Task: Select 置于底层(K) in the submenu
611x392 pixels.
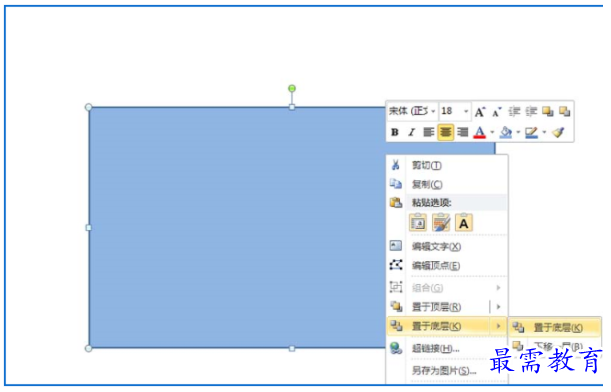Action: [x=555, y=327]
